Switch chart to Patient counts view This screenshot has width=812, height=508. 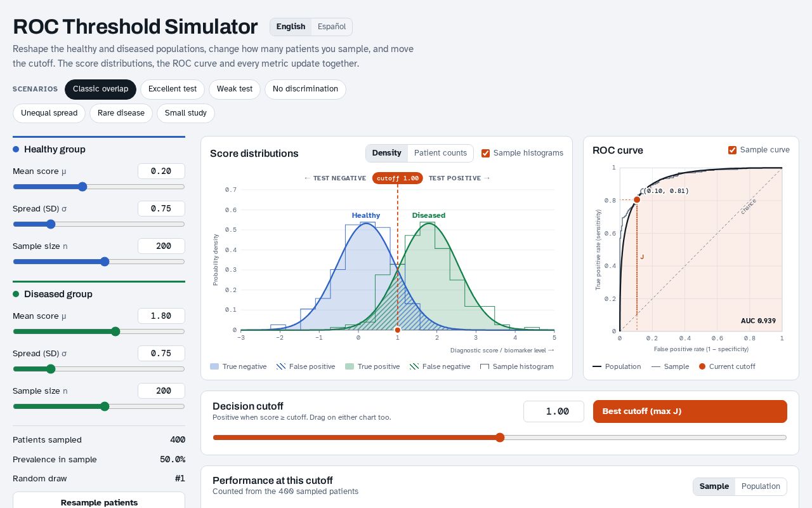tap(440, 153)
